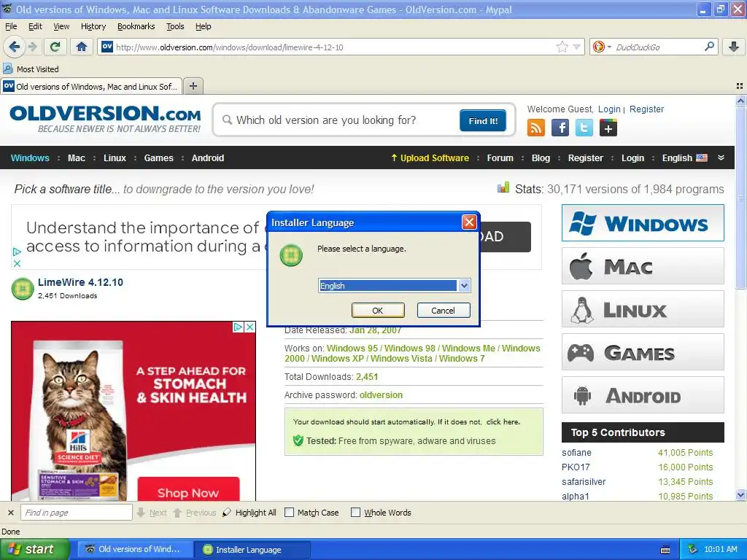The image size is (747, 560).
Task: Select the Old versions of Windows tab
Action: coord(91,86)
